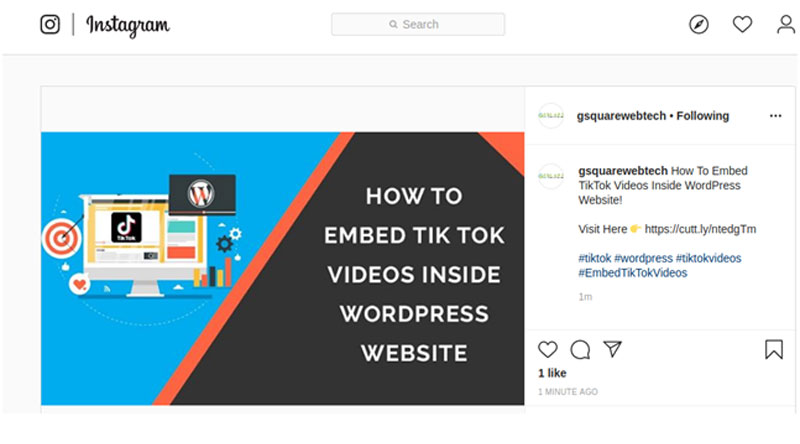Like the post with heart icon

pyautogui.click(x=547, y=350)
